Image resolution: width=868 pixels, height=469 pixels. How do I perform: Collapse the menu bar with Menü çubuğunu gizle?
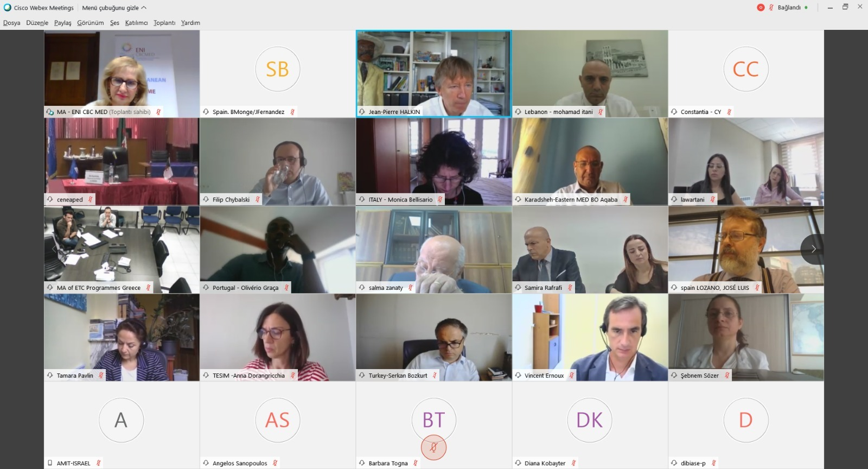click(x=114, y=8)
